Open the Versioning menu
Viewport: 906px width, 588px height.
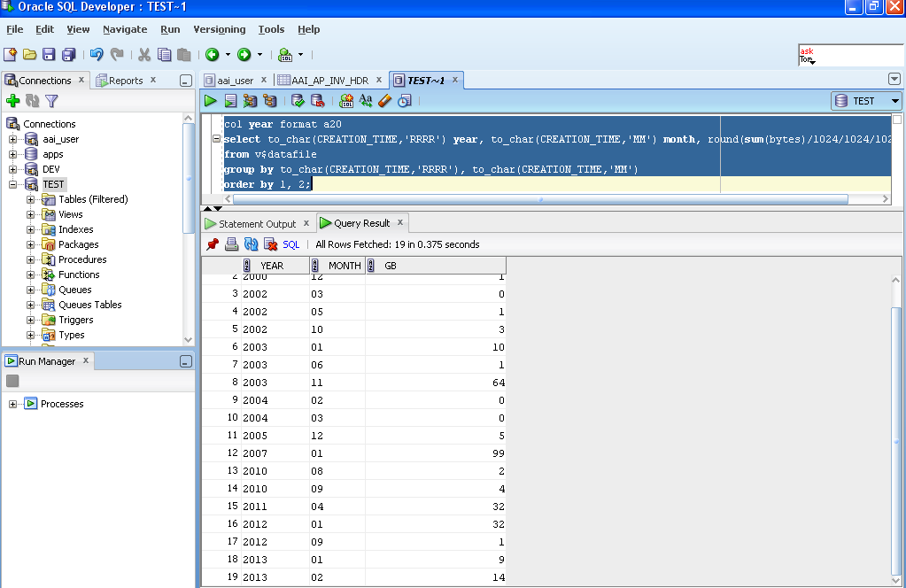219,29
